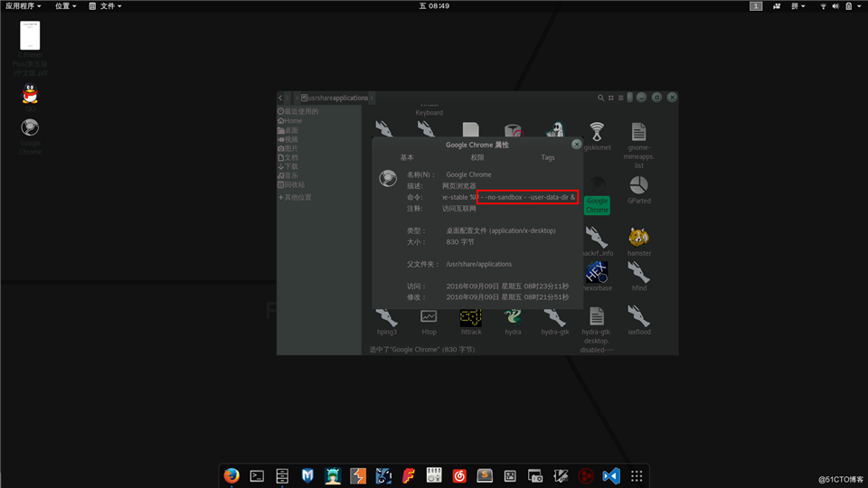Close the Google Chrome 属性 dialog
Image resolution: width=868 pixels, height=488 pixels.
(576, 144)
